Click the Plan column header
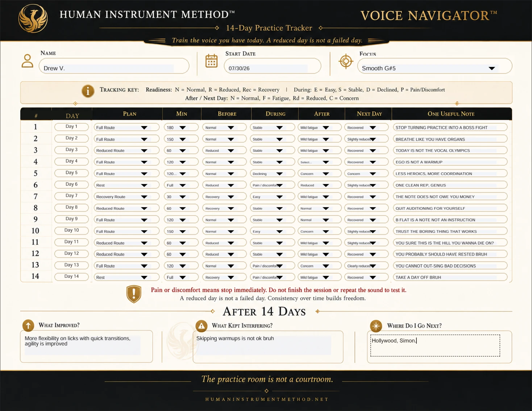The image size is (532, 411). pyautogui.click(x=129, y=114)
